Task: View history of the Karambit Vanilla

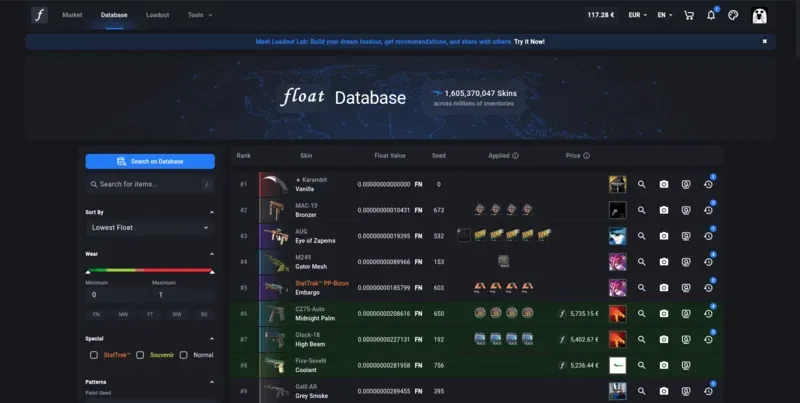Action: [x=708, y=184]
